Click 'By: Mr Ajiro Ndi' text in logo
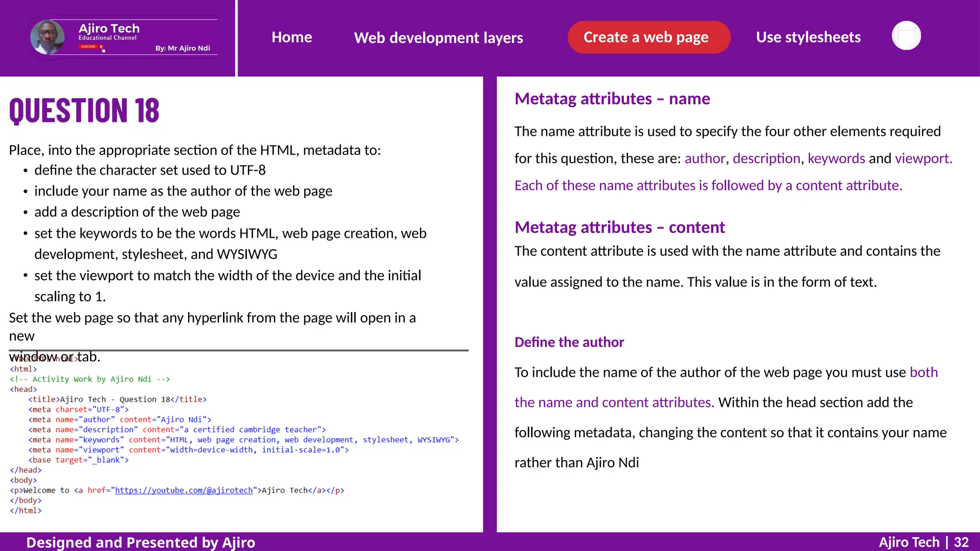Image resolution: width=980 pixels, height=551 pixels. tap(182, 48)
